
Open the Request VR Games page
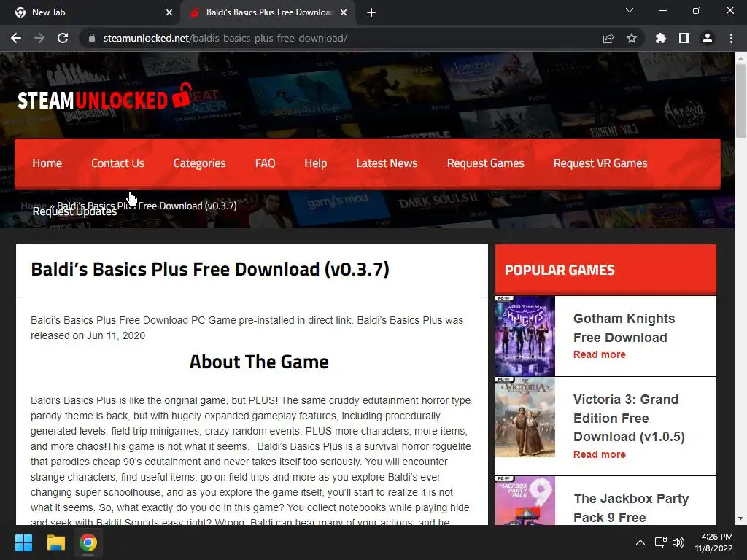(x=600, y=163)
